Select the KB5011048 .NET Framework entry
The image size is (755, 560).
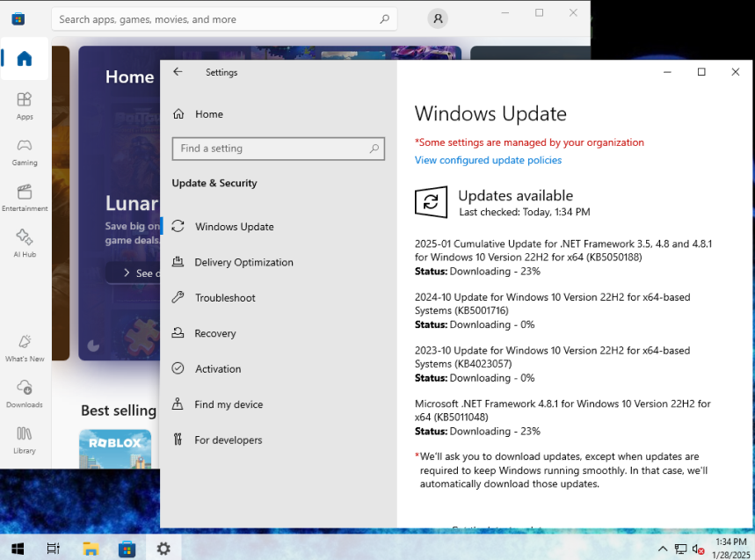[x=563, y=418]
